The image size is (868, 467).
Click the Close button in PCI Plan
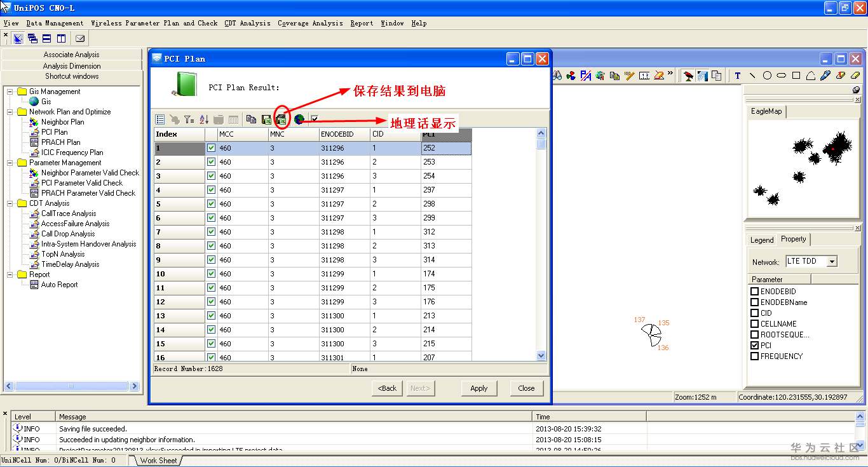(526, 388)
